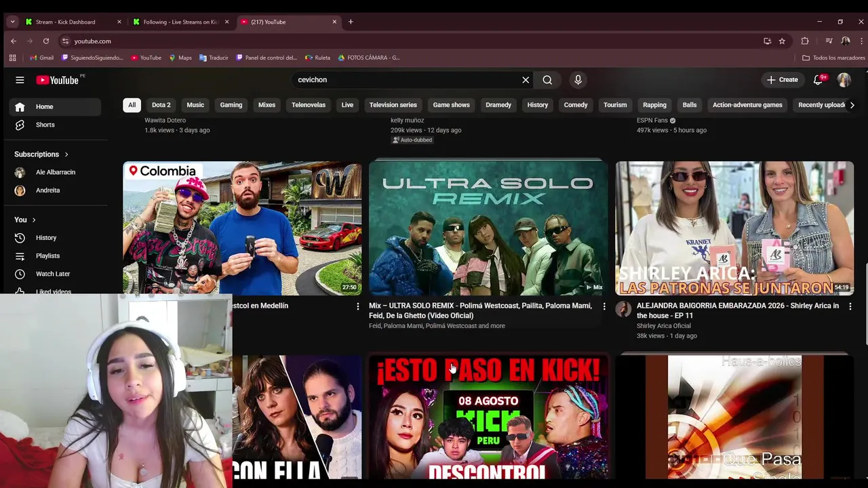Image resolution: width=868 pixels, height=488 pixels.
Task: Reload the page with the refresh icon
Action: pyautogui.click(x=46, y=41)
